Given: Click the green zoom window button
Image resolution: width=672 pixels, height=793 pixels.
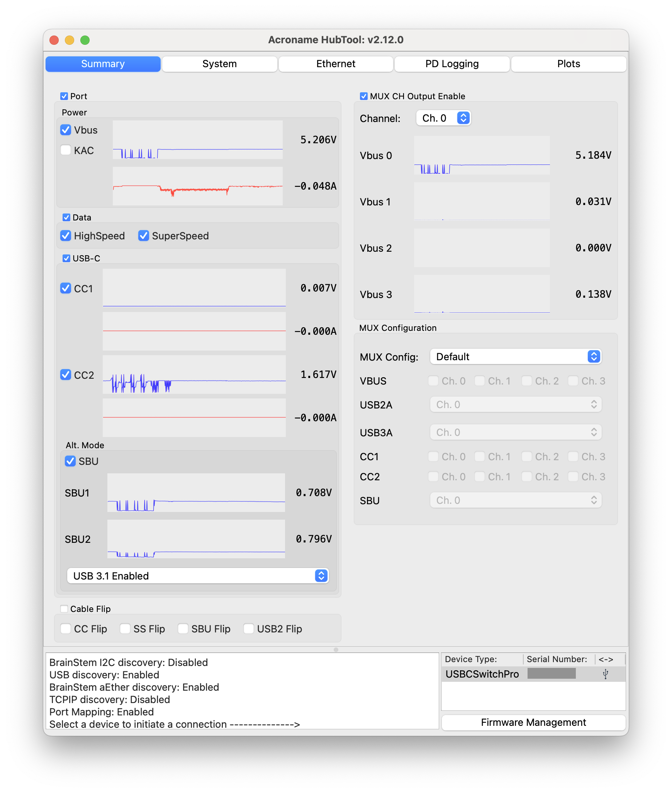Looking at the screenshot, I should (85, 40).
